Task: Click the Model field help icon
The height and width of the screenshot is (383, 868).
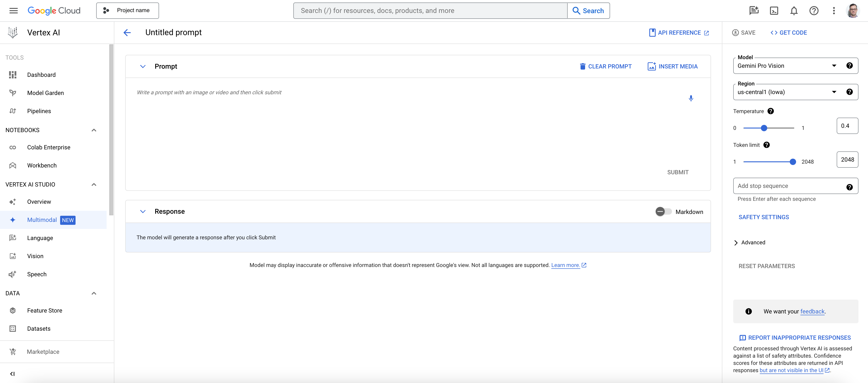Action: (849, 66)
